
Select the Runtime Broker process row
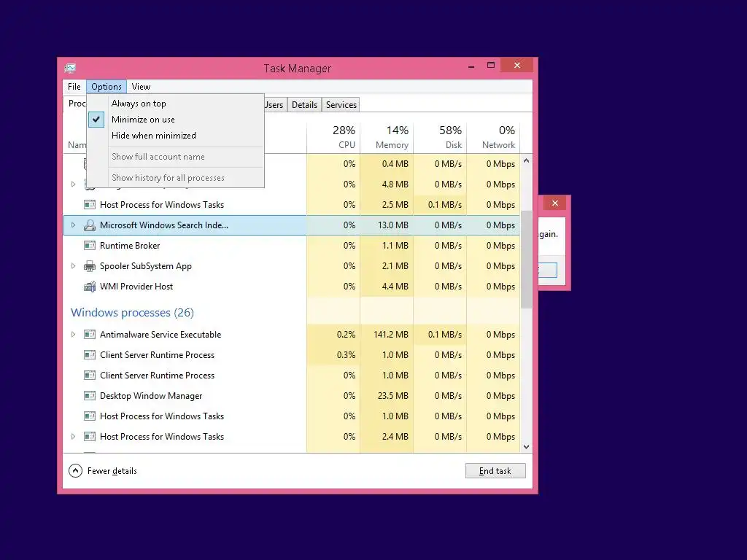point(292,246)
